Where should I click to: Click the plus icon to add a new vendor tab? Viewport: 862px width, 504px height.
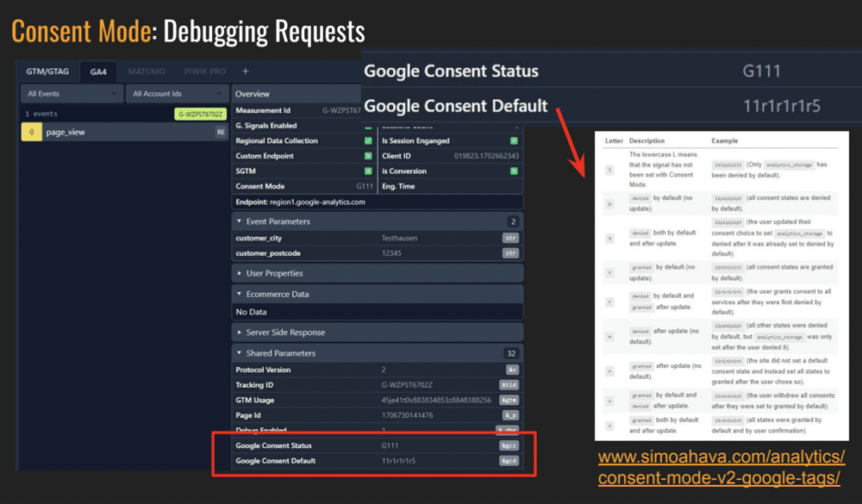point(247,72)
